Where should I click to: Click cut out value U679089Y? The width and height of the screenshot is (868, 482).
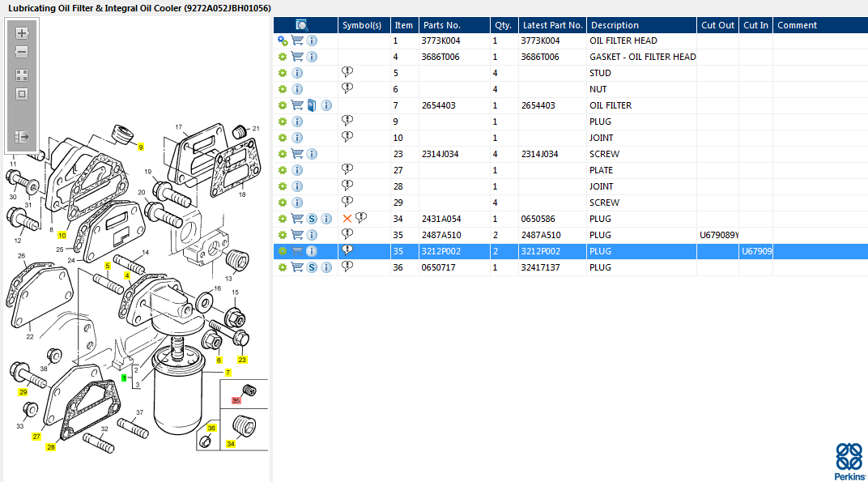click(718, 235)
